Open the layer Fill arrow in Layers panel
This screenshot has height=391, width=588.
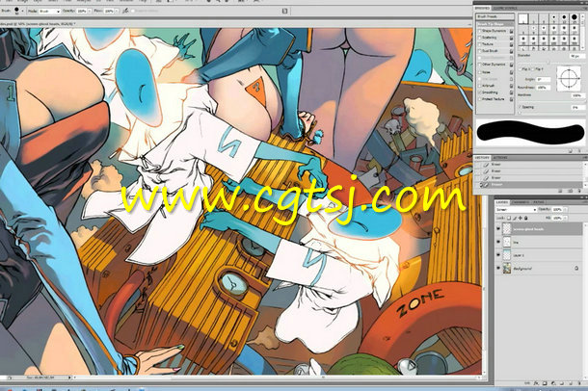tap(565, 218)
